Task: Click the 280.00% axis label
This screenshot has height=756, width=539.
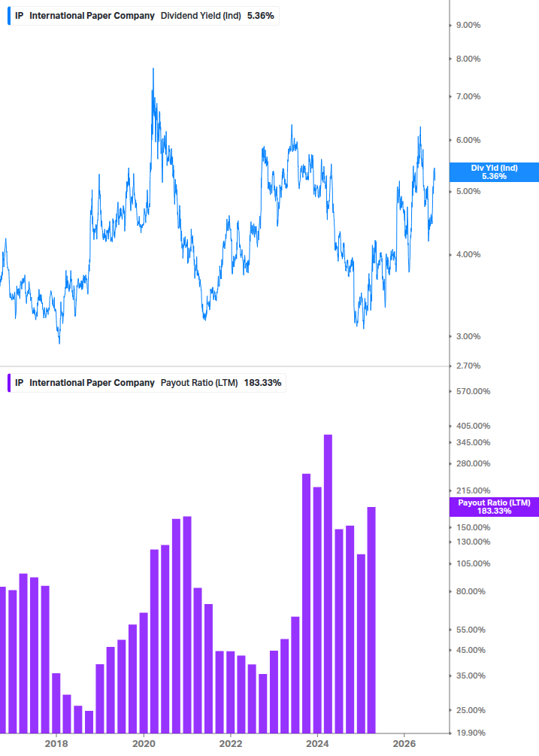Action: click(473, 464)
